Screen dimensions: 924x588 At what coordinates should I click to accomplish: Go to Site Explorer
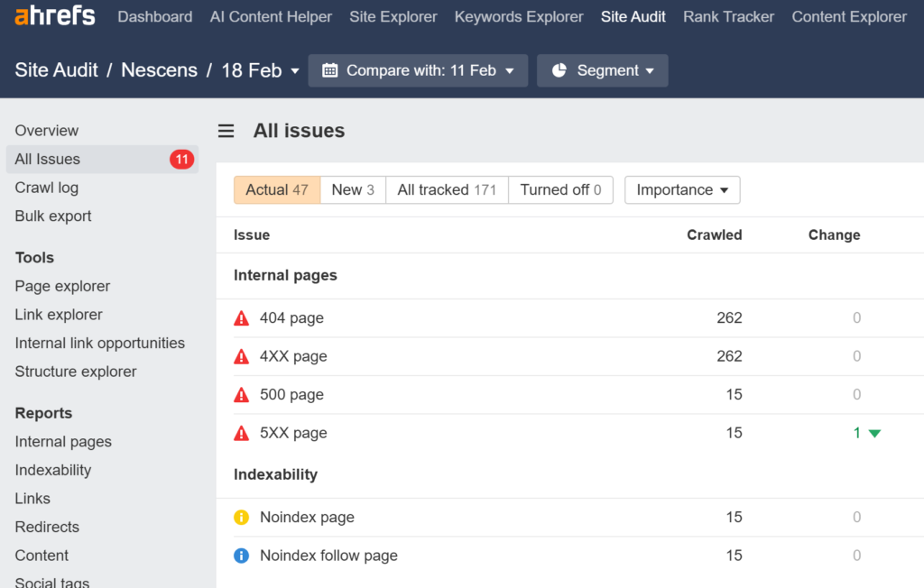click(393, 16)
